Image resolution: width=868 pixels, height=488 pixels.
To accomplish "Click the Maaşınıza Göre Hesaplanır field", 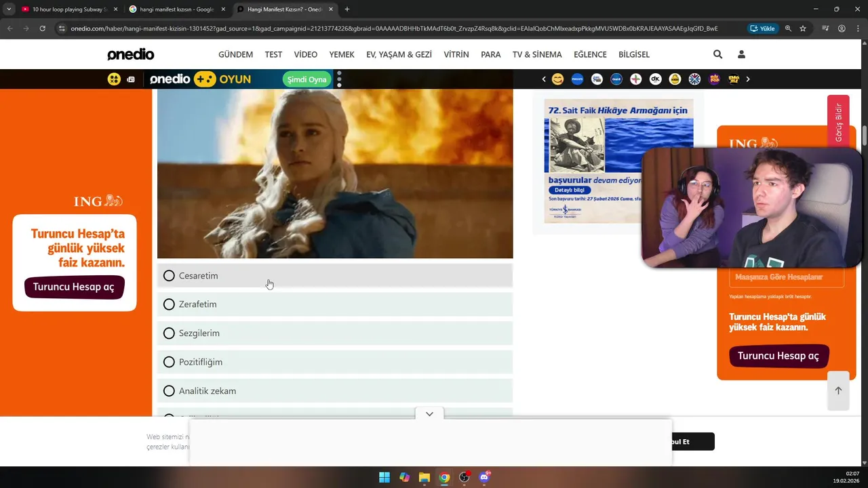I will point(787,277).
